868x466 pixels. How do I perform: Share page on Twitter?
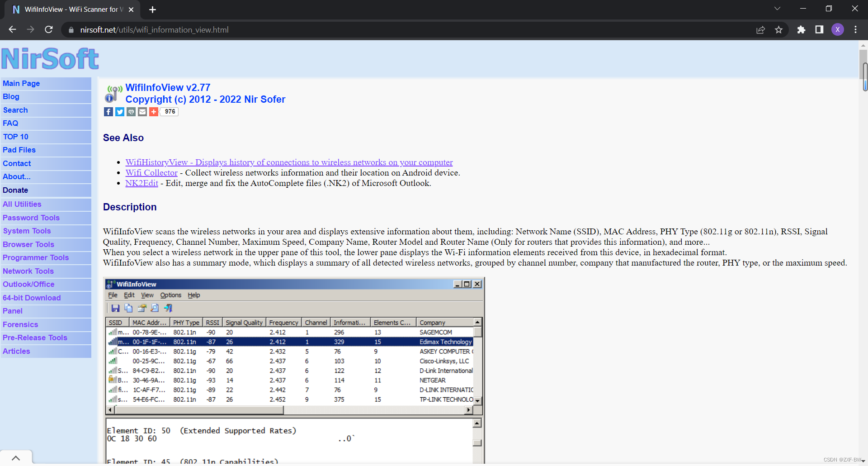[120, 112]
